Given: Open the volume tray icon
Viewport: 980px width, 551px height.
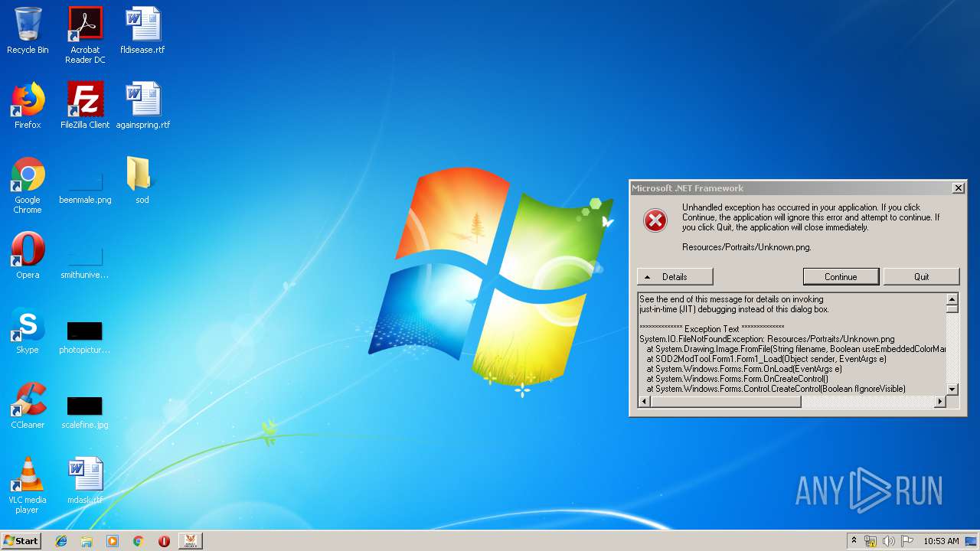Looking at the screenshot, I should pyautogui.click(x=889, y=541).
